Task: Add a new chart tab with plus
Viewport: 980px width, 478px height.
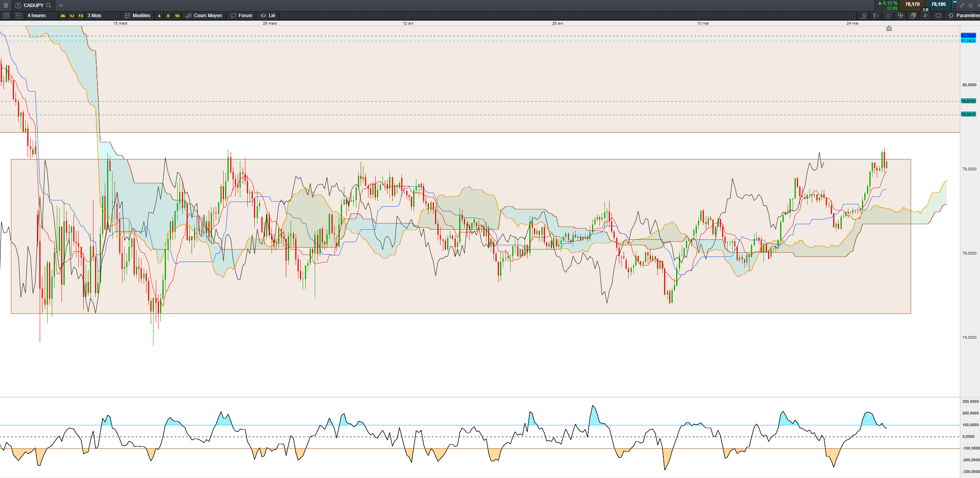Action: [61, 5]
